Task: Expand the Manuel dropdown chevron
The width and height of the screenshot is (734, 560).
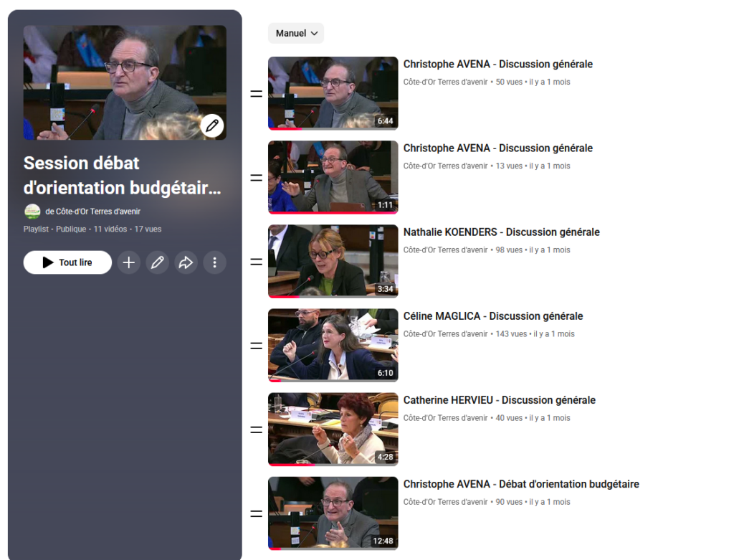Action: coord(314,33)
